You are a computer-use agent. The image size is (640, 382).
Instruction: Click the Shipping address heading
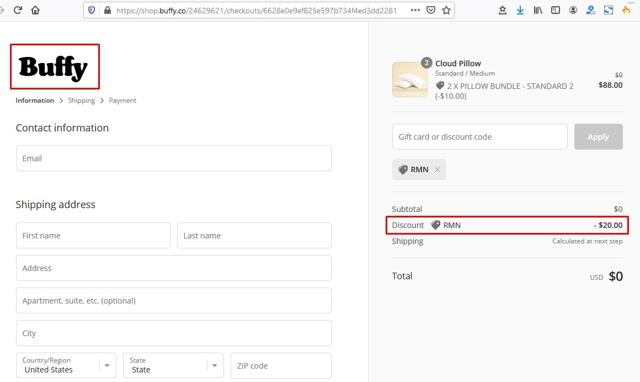pyautogui.click(x=56, y=204)
